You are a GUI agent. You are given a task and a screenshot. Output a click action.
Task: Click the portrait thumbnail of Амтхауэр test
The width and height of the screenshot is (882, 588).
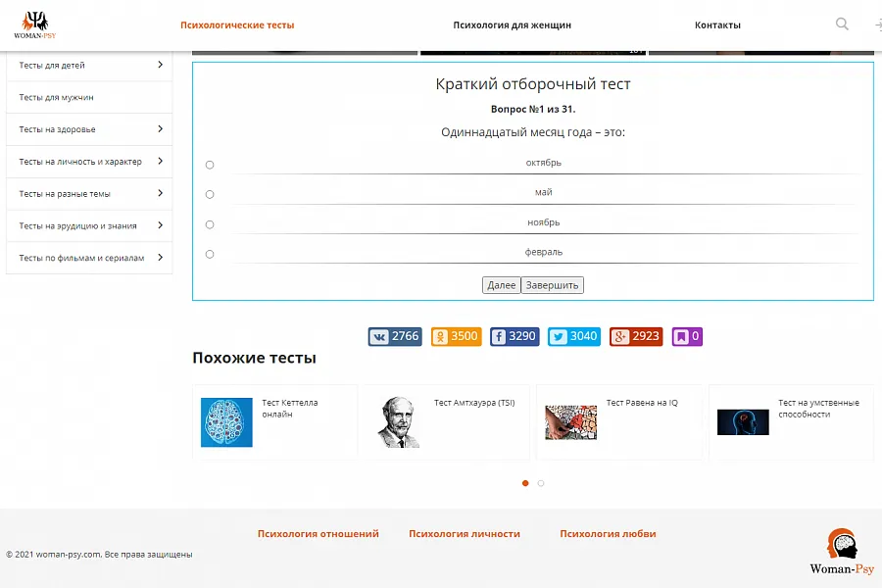(x=399, y=422)
